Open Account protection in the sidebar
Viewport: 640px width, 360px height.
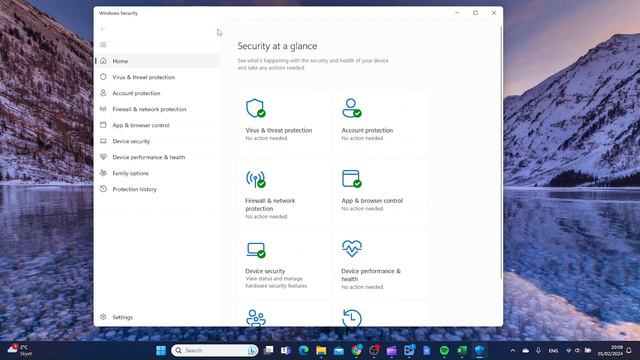click(x=158, y=93)
